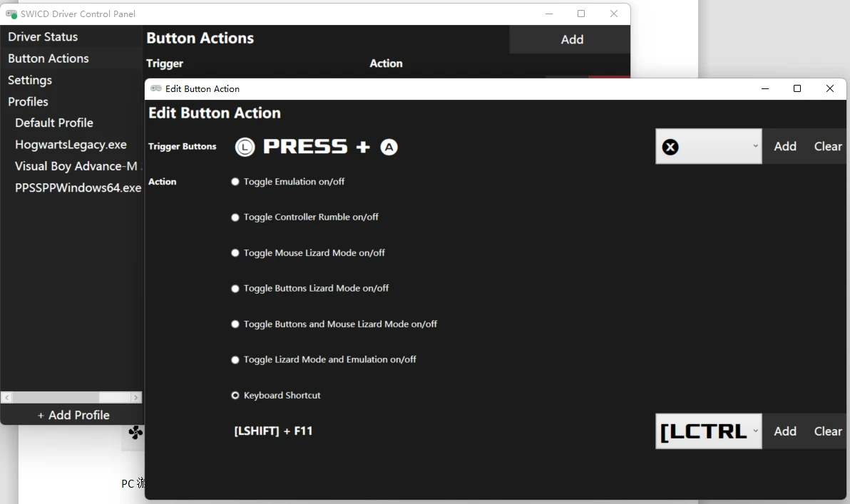The image size is (850, 504).
Task: Close the Edit Button Action dialog
Action: [829, 88]
